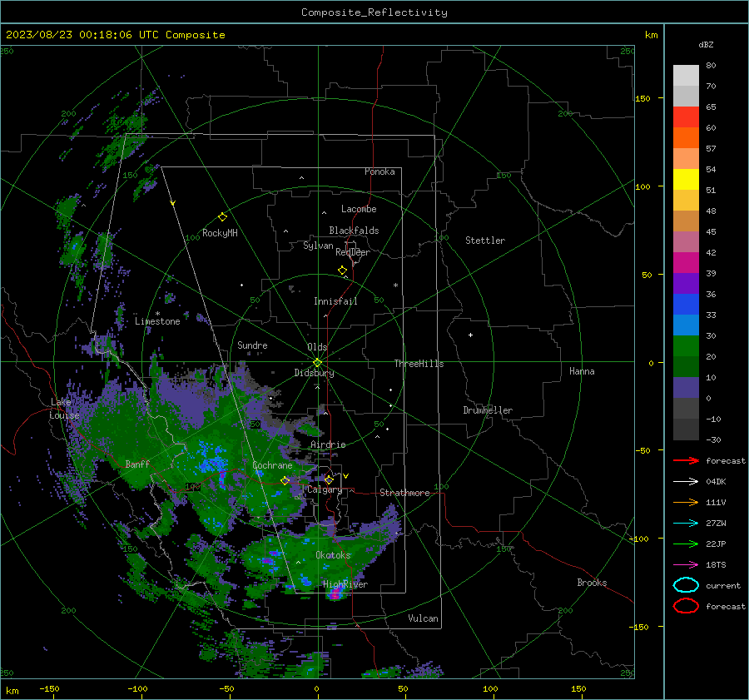Click the Didsbury city label

click(314, 373)
